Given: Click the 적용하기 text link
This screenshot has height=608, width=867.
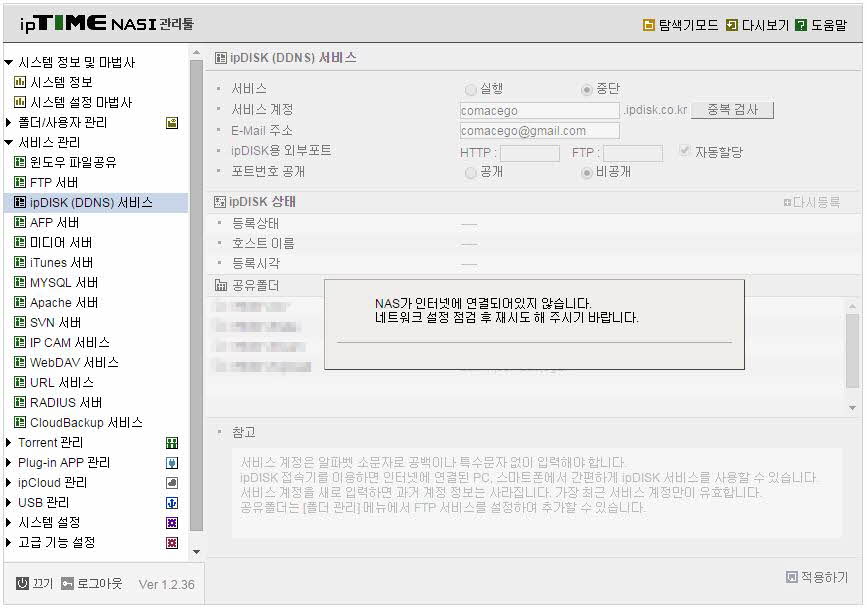Looking at the screenshot, I should (824, 577).
